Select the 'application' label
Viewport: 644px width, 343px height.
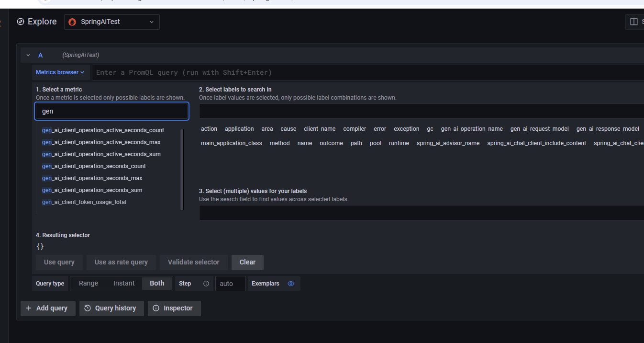(239, 129)
